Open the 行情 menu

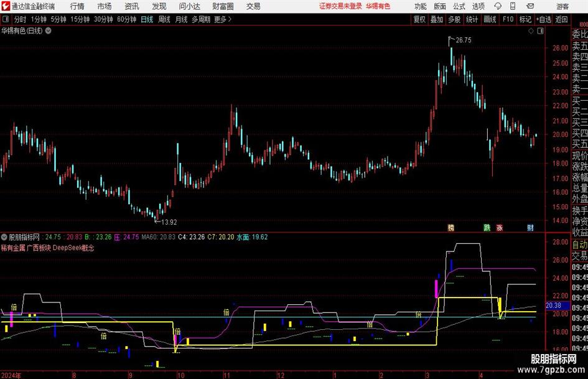pyautogui.click(x=77, y=6)
